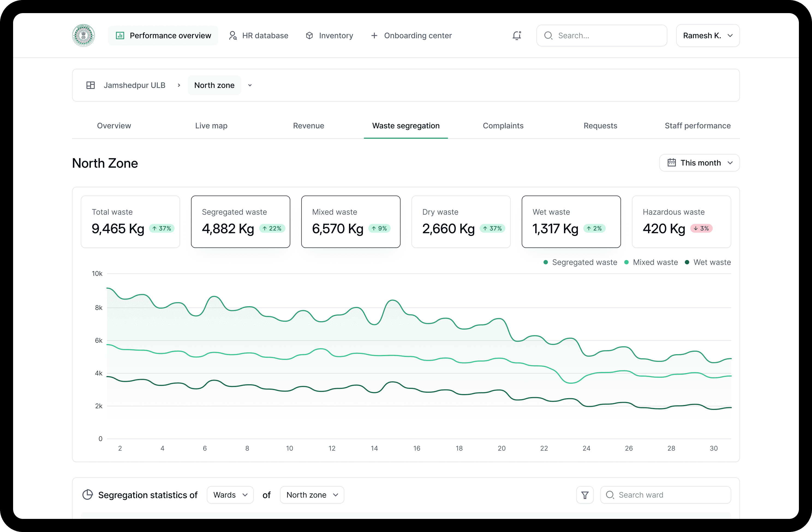Click the municipal emblem logo
Image resolution: width=812 pixels, height=532 pixels.
coord(83,36)
